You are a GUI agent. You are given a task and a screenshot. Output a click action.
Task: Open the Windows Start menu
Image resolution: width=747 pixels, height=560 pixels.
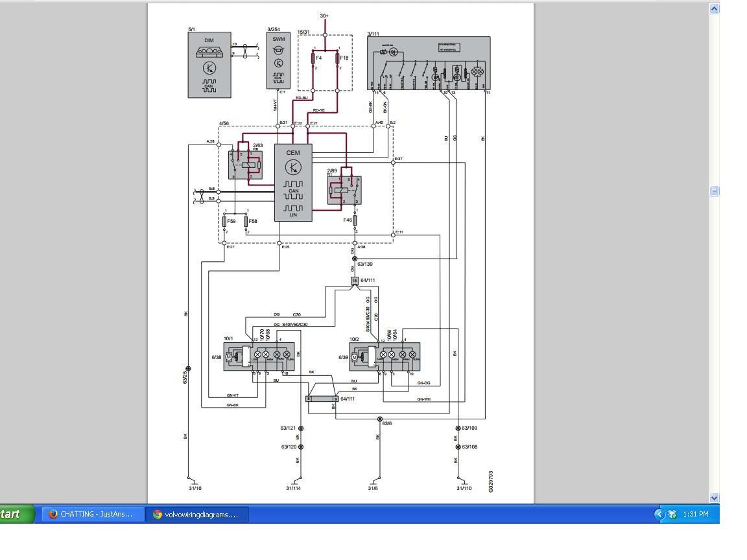[x=17, y=514]
